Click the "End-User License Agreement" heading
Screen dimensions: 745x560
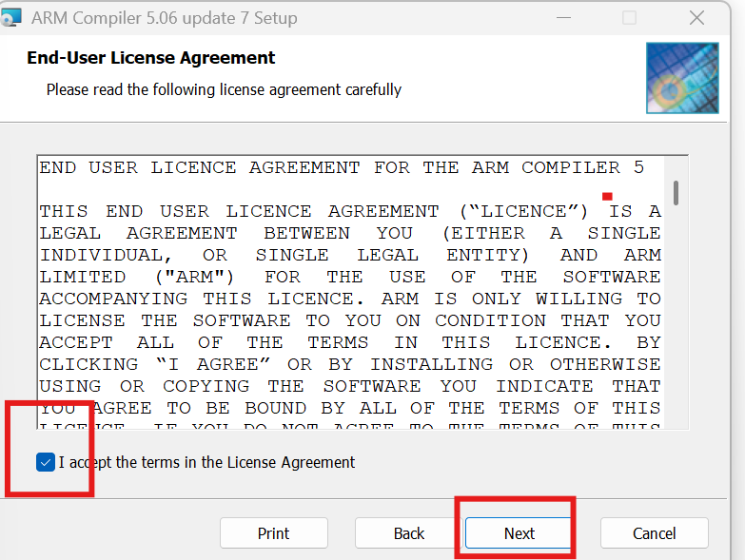point(150,58)
